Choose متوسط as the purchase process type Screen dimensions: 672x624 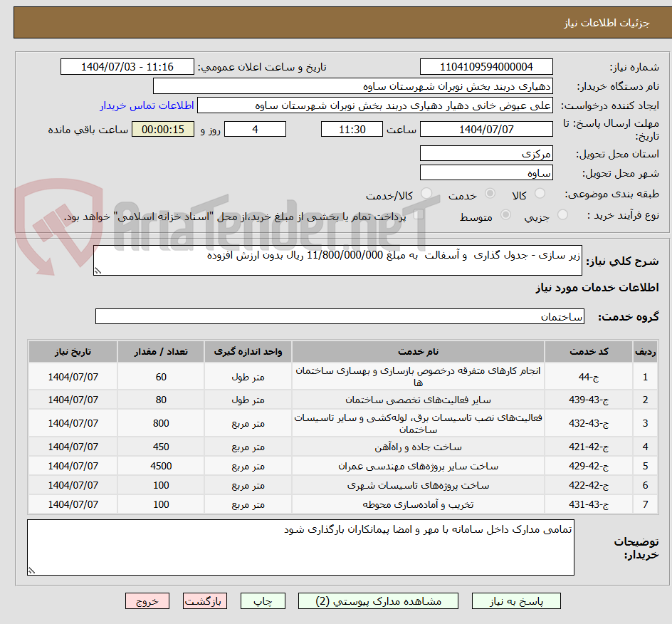click(506, 216)
